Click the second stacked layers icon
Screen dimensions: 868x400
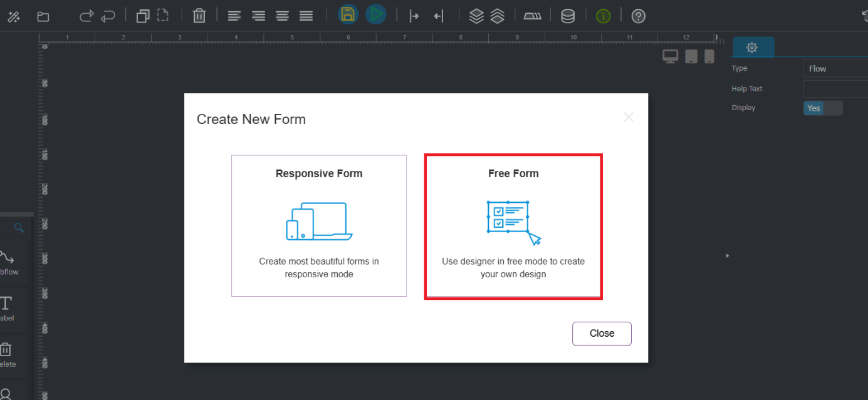coord(498,16)
